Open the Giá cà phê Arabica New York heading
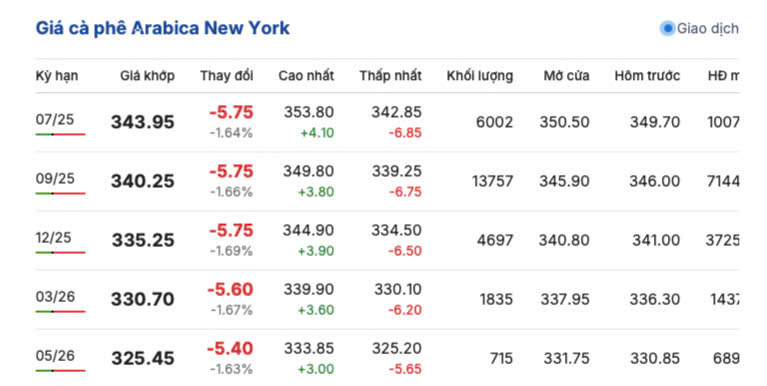767x386 pixels. (163, 28)
